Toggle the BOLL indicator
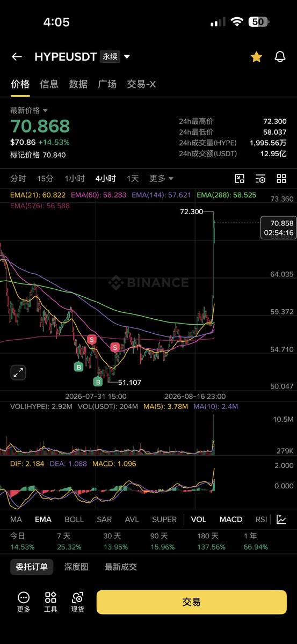 (74, 519)
